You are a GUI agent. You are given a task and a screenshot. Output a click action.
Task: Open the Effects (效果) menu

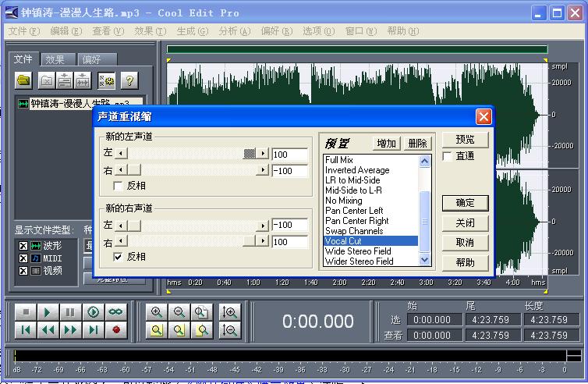[x=150, y=31]
